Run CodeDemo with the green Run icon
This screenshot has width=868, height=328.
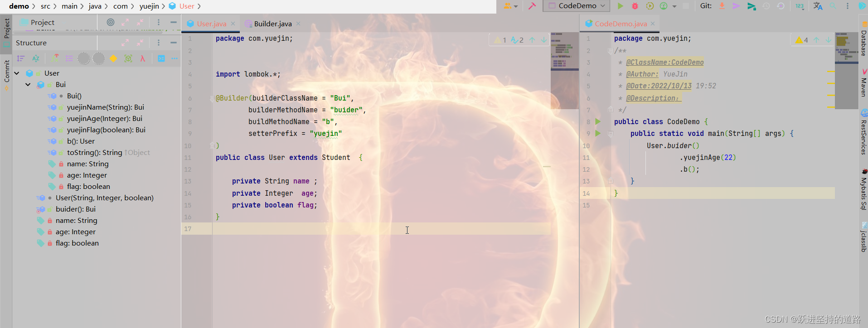click(x=620, y=6)
